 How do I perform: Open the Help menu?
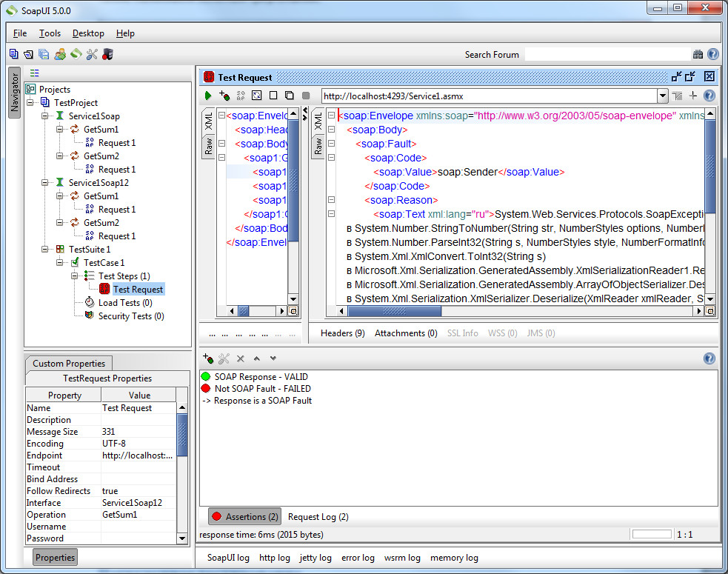coord(125,33)
